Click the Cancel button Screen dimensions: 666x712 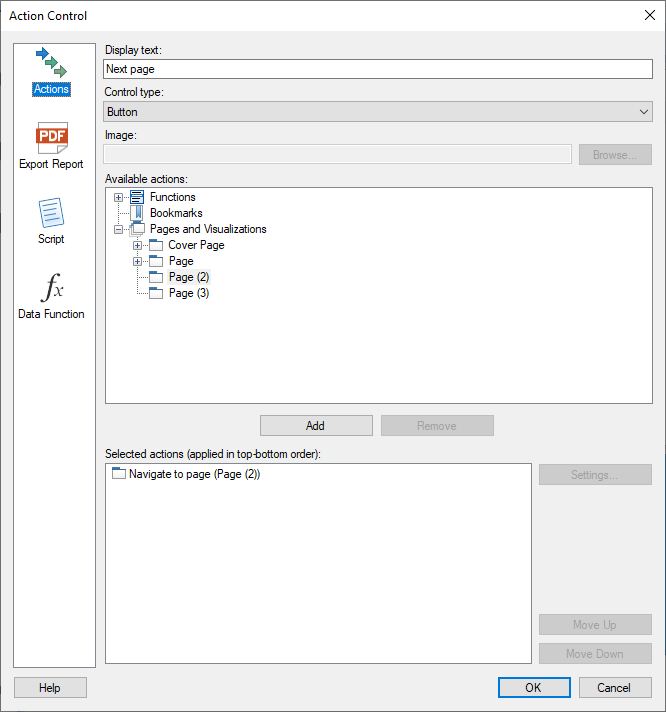click(615, 687)
